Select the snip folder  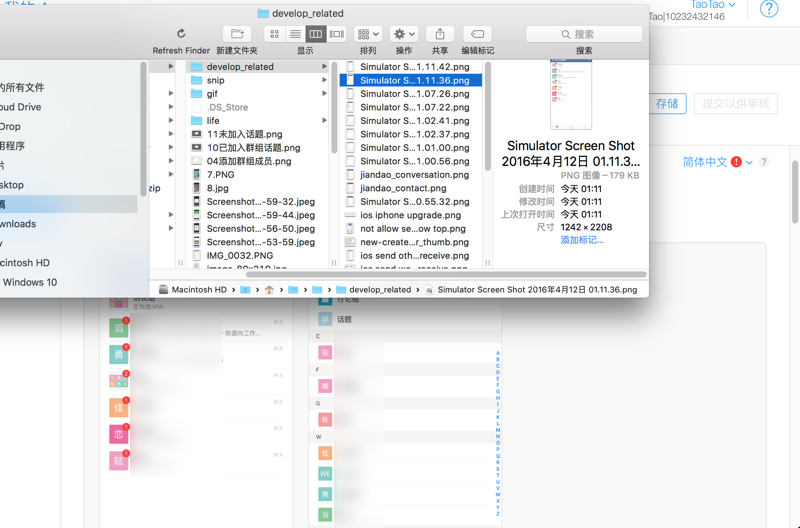(x=259, y=80)
